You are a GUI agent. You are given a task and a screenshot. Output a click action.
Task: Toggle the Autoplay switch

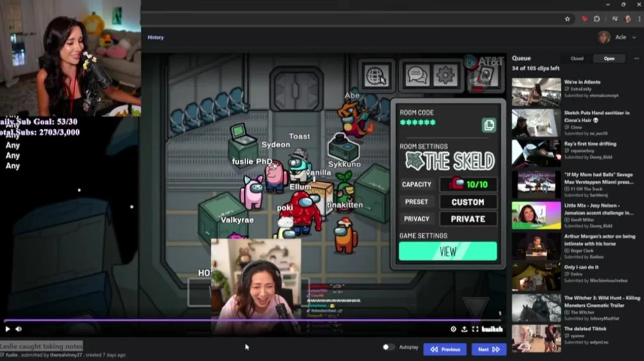[388, 347]
